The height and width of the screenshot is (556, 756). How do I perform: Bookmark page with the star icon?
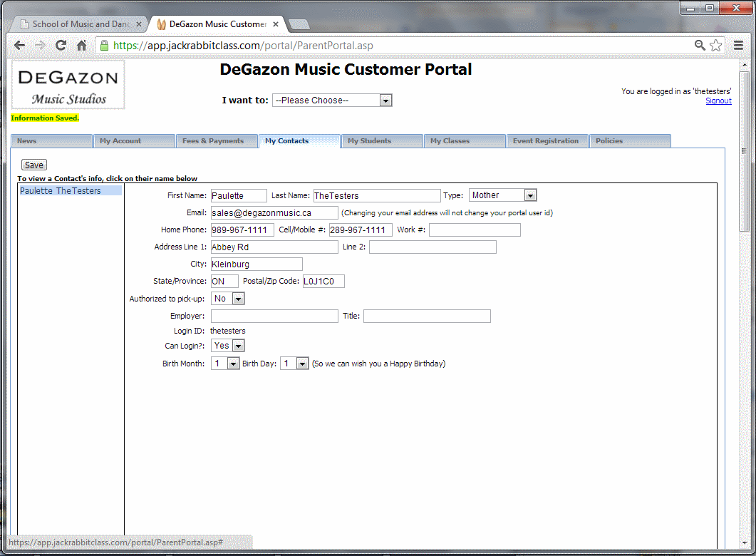pyautogui.click(x=716, y=46)
